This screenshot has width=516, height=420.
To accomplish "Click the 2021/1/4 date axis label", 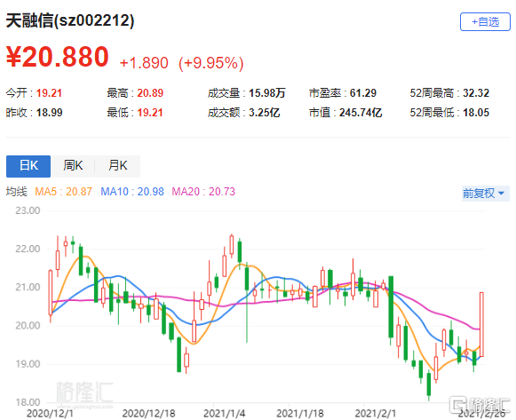I will click(x=225, y=414).
